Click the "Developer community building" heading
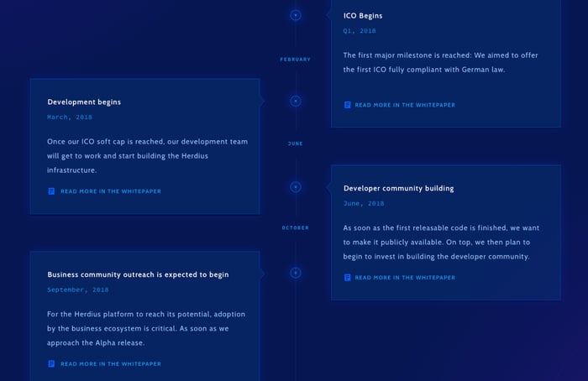The width and height of the screenshot is (588, 381). click(x=398, y=188)
